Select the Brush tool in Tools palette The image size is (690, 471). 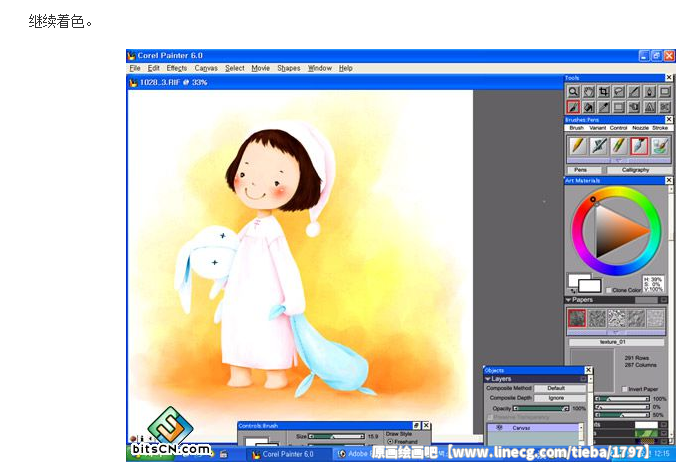573,107
